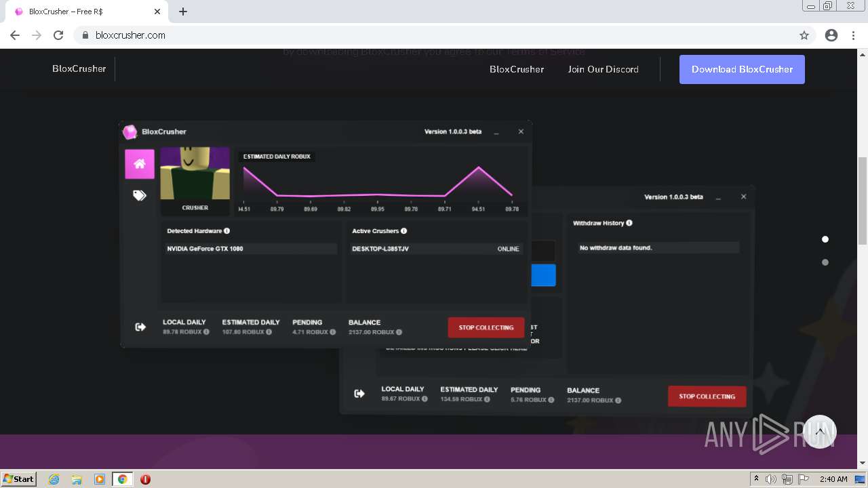Image resolution: width=868 pixels, height=488 pixels.
Task: Click the info icon next to 4.71 ROBUX
Action: (x=333, y=332)
